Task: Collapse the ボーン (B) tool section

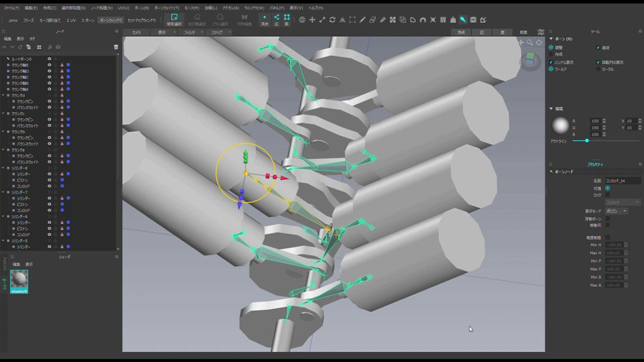Action: click(551, 39)
